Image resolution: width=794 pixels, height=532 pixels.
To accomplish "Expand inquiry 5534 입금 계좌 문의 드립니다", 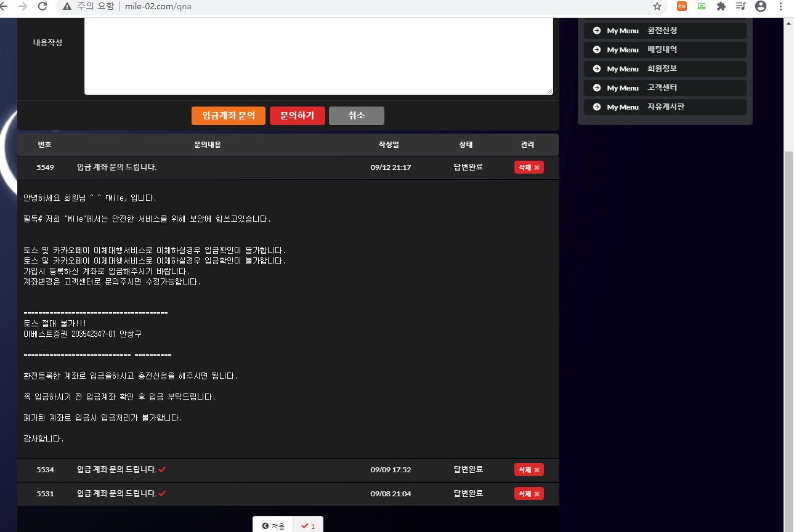I will (288, 470).
